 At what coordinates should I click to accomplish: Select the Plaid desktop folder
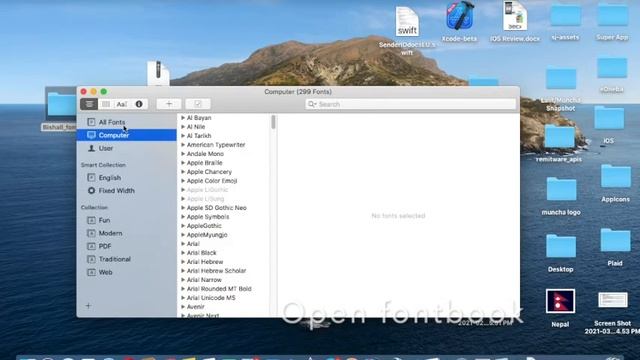pos(615,240)
